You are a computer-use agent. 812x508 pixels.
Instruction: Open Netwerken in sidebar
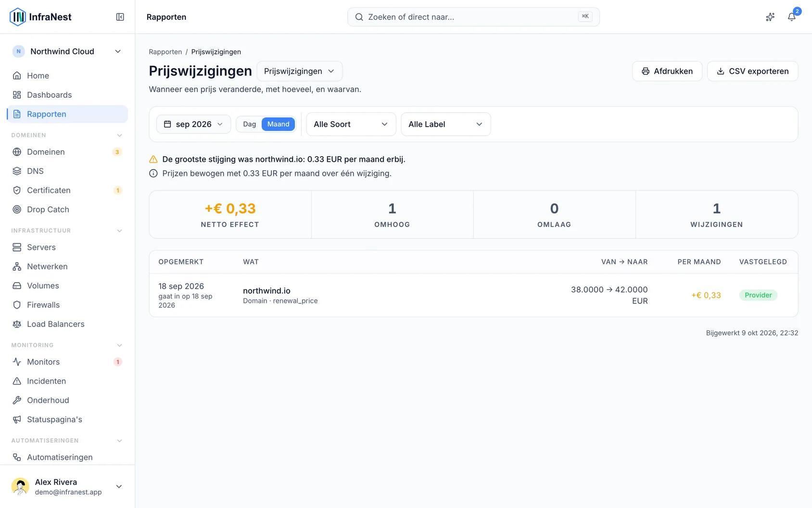click(x=67, y=266)
